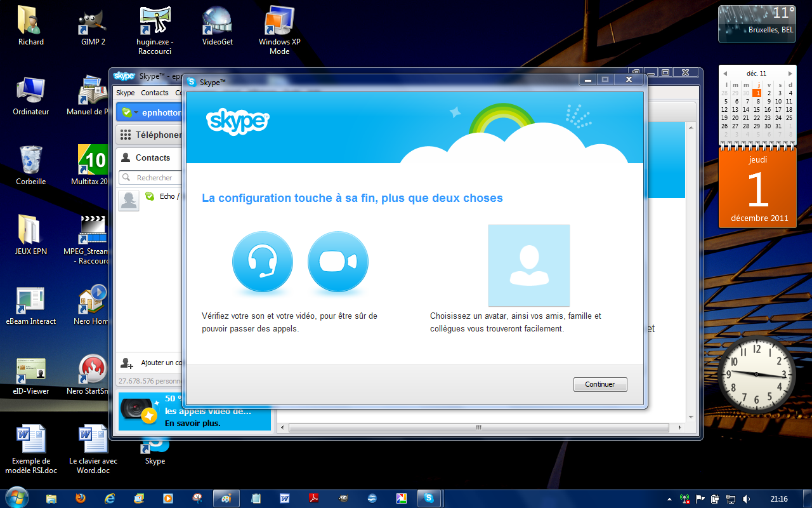Click the orange jeudi 1 date panel

click(757, 189)
